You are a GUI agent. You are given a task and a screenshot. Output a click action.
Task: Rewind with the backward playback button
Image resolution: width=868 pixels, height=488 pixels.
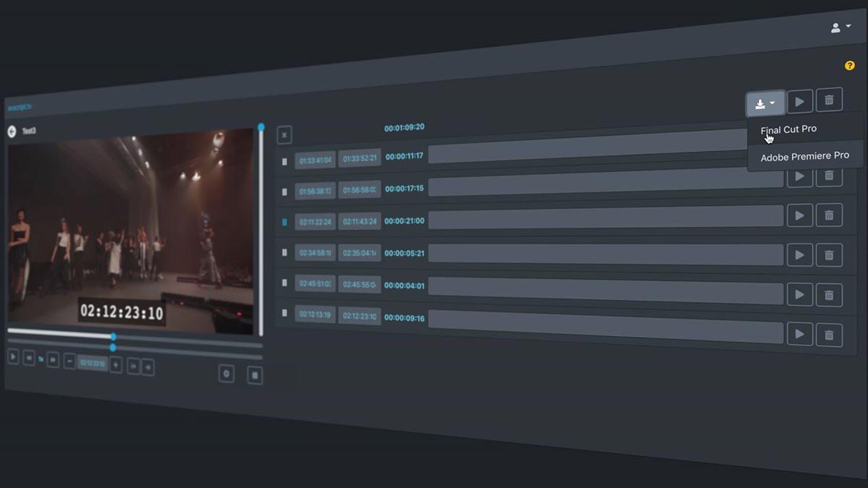tap(29, 357)
